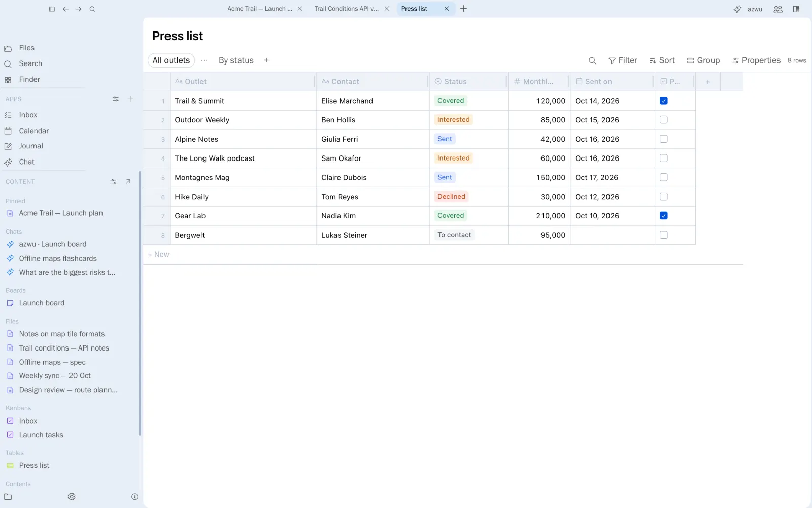The height and width of the screenshot is (508, 812).
Task: Uncheck the Trail & Summit checkbox
Action: click(x=663, y=101)
